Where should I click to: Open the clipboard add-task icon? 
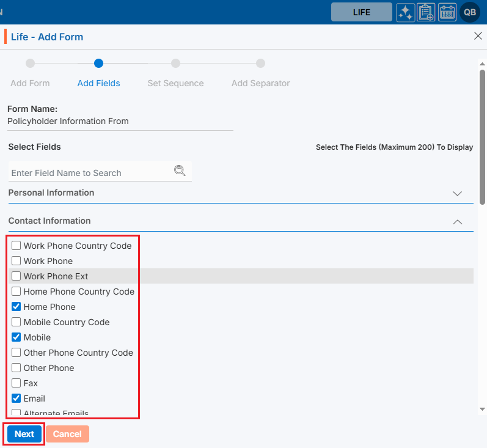[426, 12]
